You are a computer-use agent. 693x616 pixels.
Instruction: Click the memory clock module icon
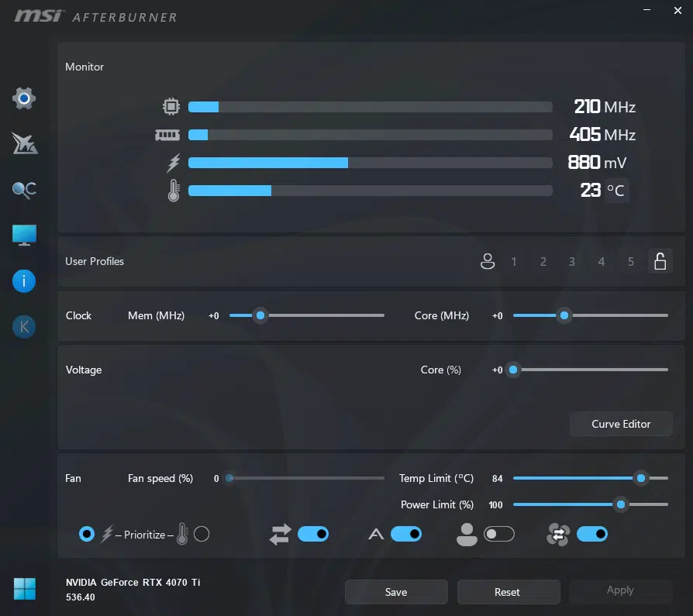click(x=167, y=135)
